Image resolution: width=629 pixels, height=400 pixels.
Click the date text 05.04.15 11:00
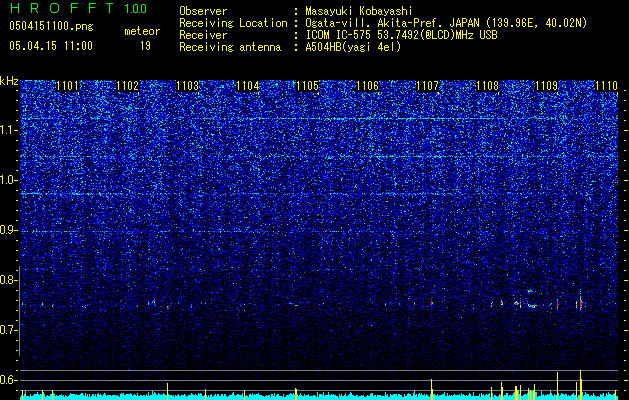[x=51, y=46]
